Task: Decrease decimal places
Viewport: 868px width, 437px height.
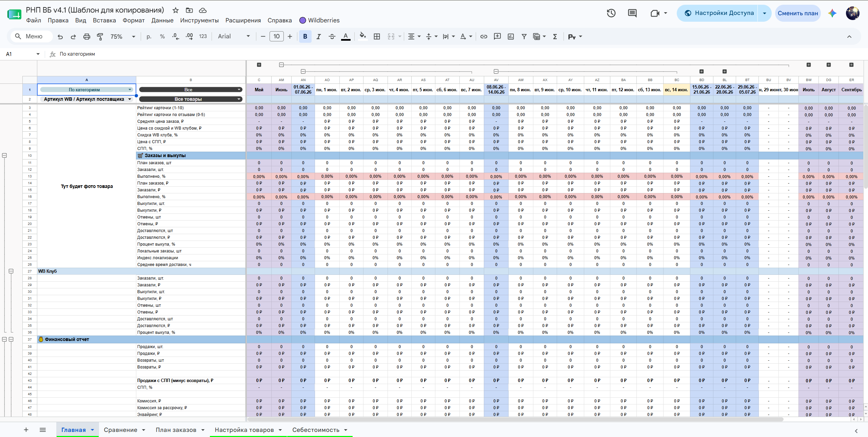Action: point(176,37)
